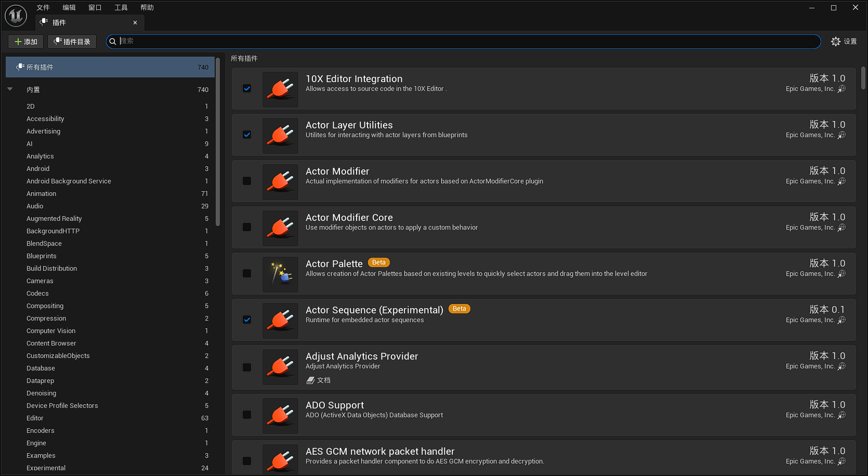The width and height of the screenshot is (868, 476).
Task: Click the plugin search field
Action: pyautogui.click(x=463, y=42)
